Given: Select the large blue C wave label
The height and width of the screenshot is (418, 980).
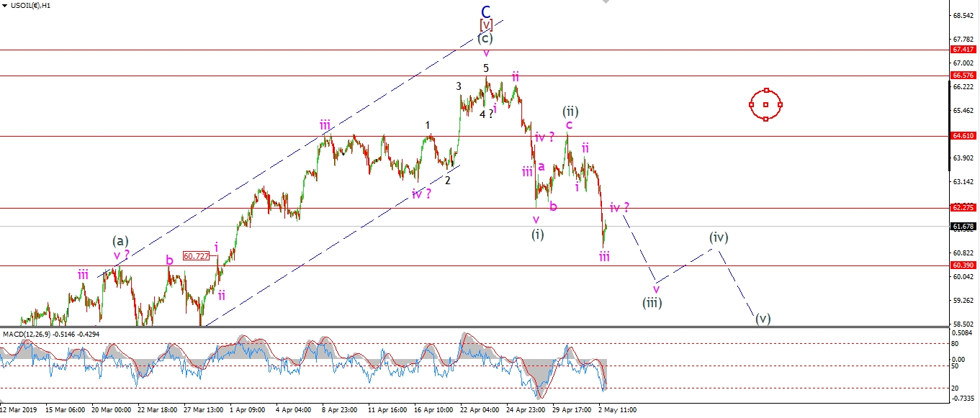Looking at the screenshot, I should 486,12.
